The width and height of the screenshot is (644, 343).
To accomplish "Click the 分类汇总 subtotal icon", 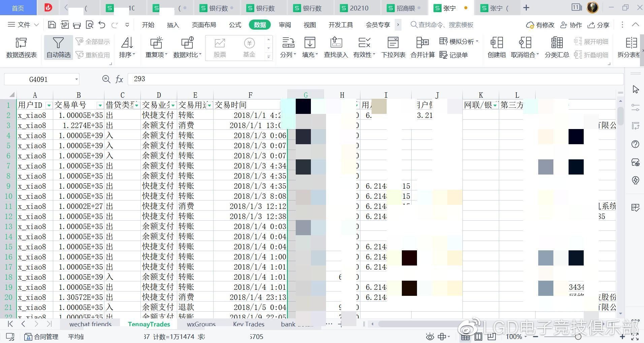I will click(x=556, y=47).
